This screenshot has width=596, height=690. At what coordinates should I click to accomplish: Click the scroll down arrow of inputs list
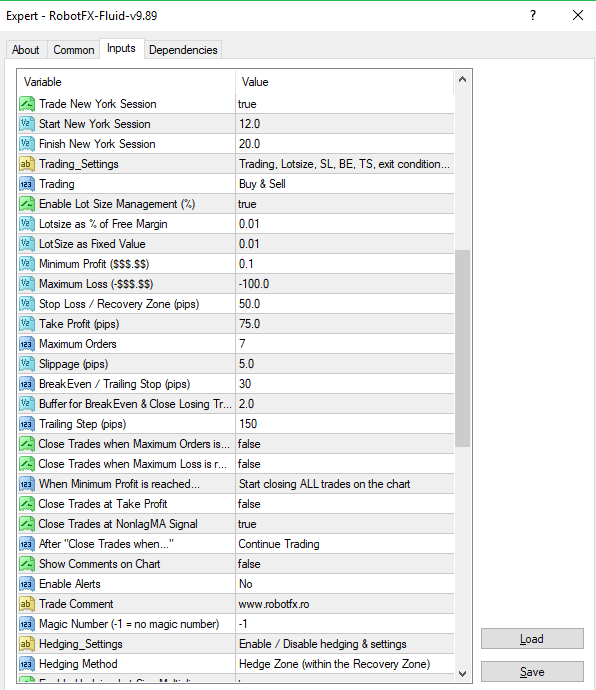coord(462,674)
